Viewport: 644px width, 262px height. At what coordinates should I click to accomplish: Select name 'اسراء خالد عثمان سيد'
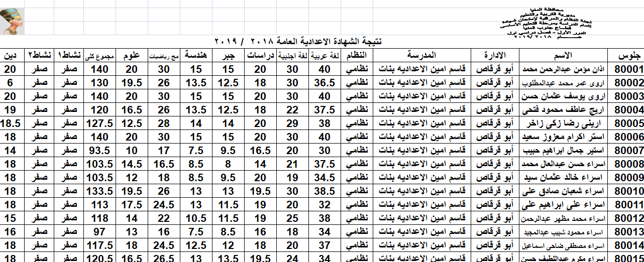[563, 177]
